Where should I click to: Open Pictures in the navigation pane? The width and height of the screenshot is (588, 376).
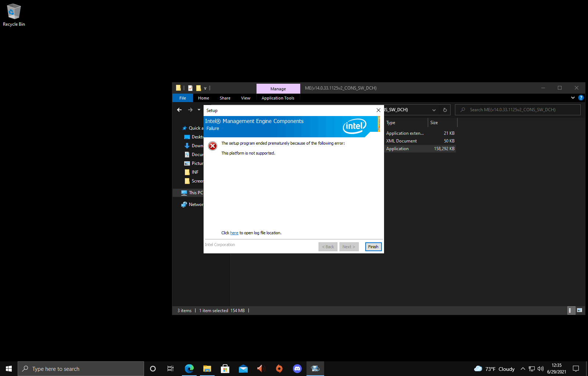[194, 163]
